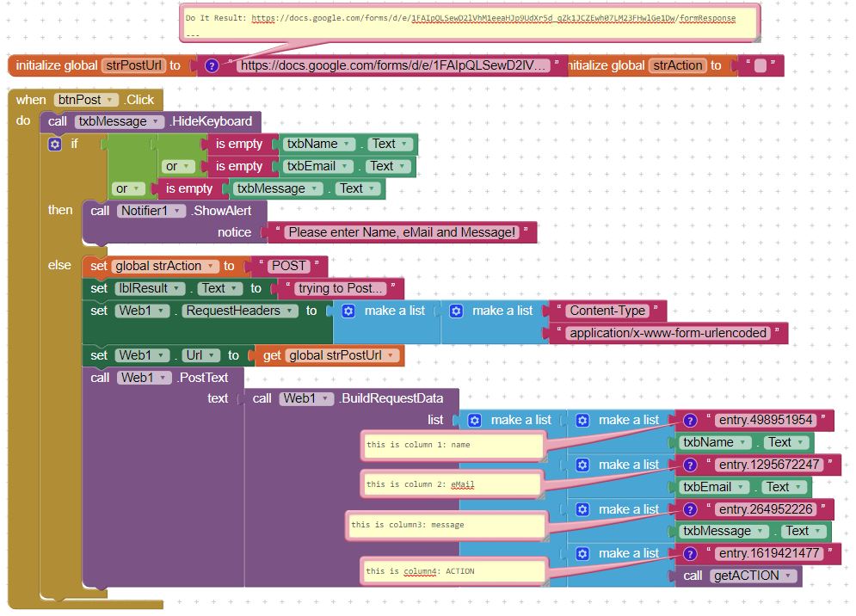856x616 pixels.
Task: Toggle comment icon on entry.264952226 block
Action: click(x=690, y=509)
